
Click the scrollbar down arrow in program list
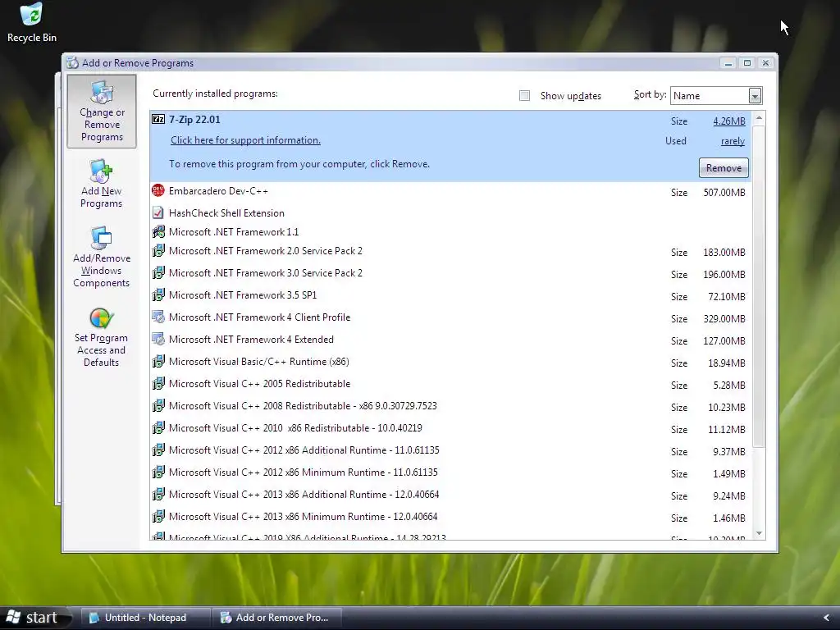(759, 533)
